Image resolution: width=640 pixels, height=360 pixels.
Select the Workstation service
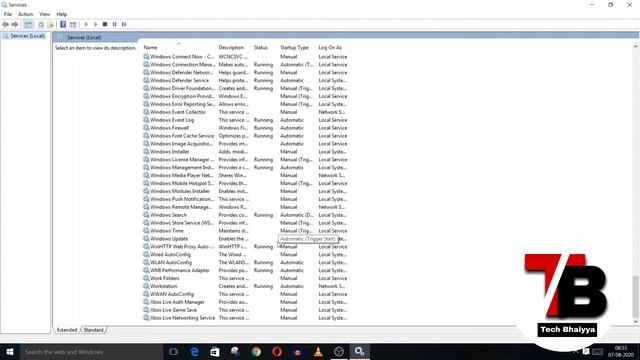tap(245, 286)
